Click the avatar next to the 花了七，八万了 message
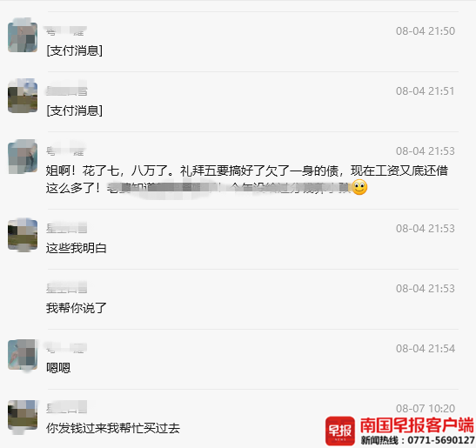 pyautogui.click(x=23, y=157)
